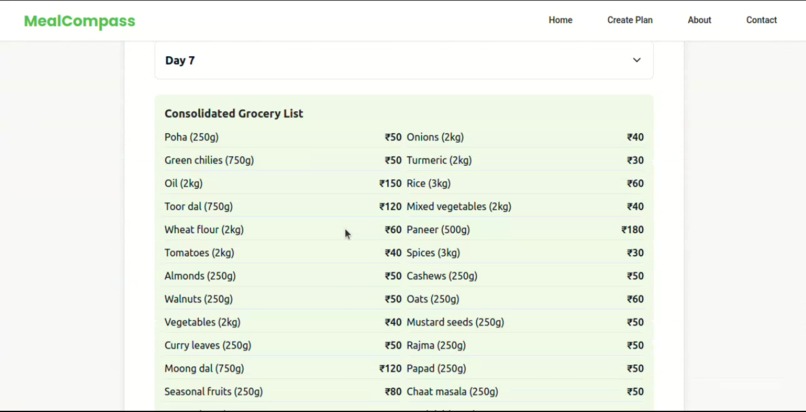Click the ₹120 price for Toor dal

coord(390,207)
